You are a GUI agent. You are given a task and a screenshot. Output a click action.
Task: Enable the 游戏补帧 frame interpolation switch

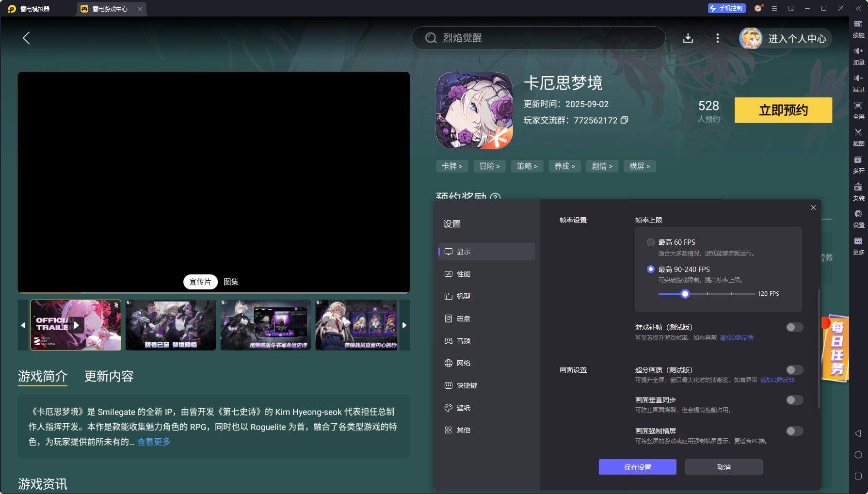tap(794, 327)
